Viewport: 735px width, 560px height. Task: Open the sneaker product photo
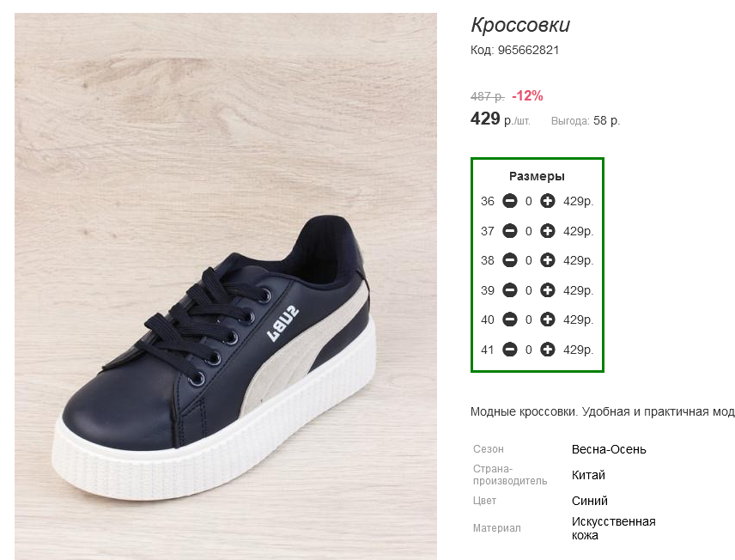point(226,286)
